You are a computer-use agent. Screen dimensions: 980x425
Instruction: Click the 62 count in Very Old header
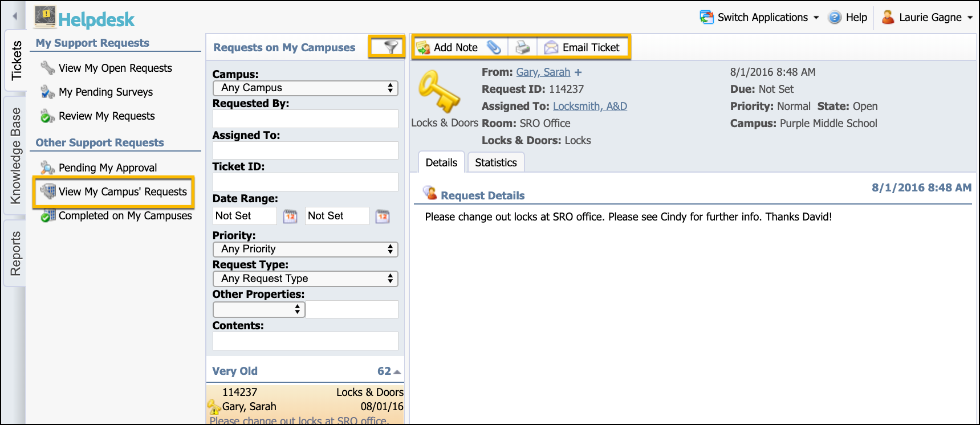(384, 371)
